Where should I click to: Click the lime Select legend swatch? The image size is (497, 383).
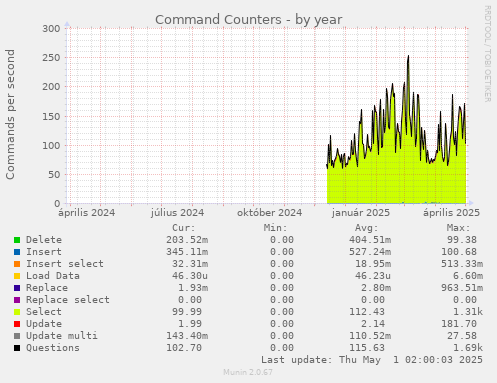pyautogui.click(x=17, y=312)
